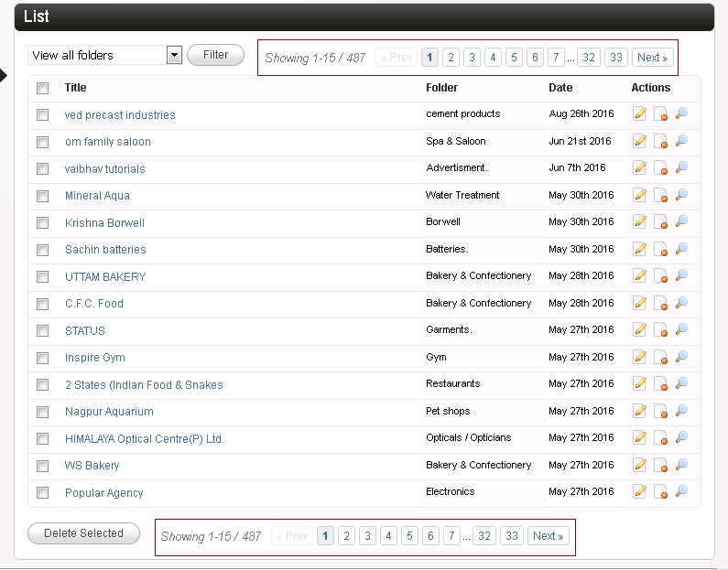Delete the Nagpur Aquarium entry
This screenshot has height=570, width=728.
pos(660,412)
